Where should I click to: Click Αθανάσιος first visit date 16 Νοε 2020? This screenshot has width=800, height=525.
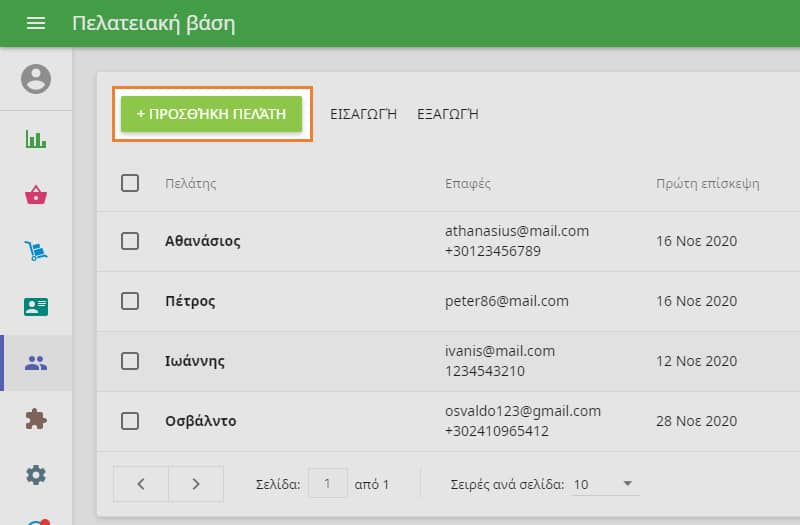(x=696, y=241)
